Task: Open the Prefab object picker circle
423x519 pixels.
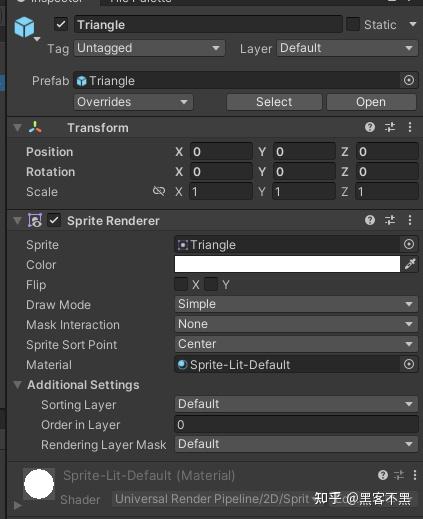Action: point(409,80)
